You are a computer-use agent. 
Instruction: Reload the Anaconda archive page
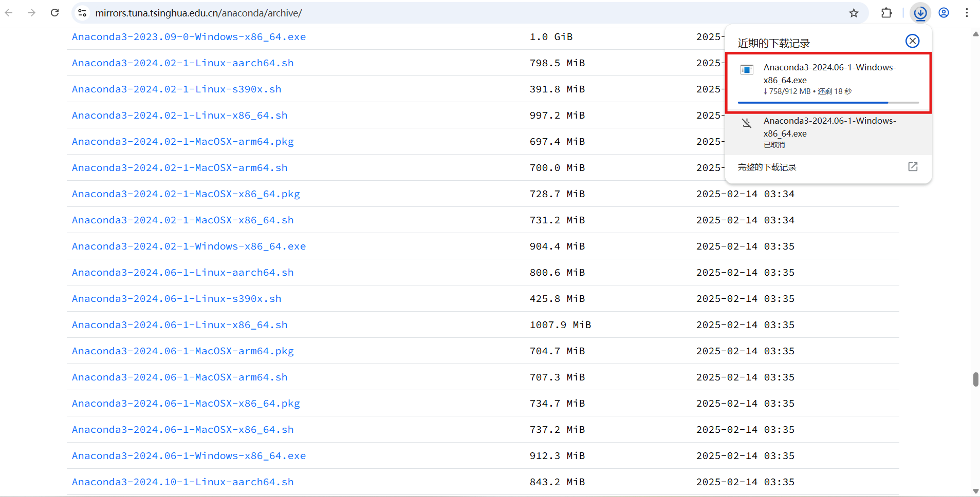pyautogui.click(x=55, y=13)
